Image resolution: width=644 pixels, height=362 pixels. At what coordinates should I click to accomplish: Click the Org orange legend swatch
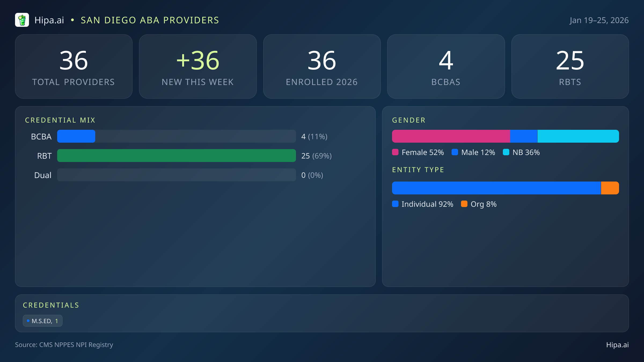pyautogui.click(x=464, y=204)
